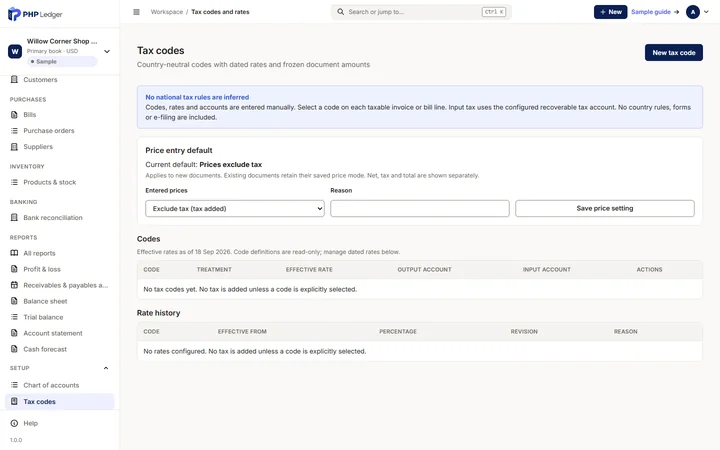
Task: Click Revision column header
Action: tap(524, 332)
